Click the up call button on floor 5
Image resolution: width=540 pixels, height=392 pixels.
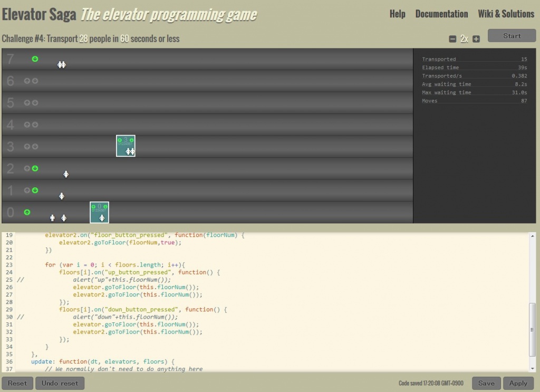tap(27, 103)
